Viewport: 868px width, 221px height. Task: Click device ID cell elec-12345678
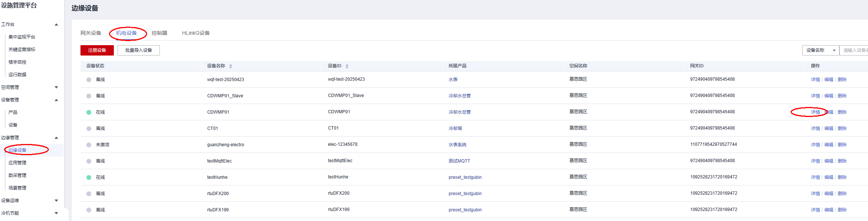point(343,144)
